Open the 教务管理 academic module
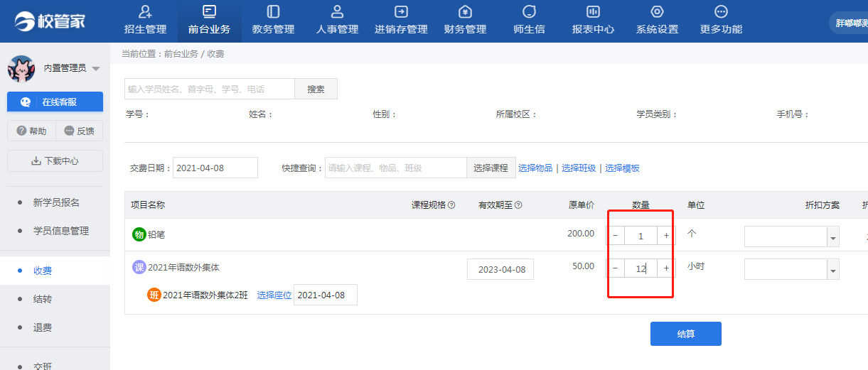868x370 pixels. (x=273, y=21)
